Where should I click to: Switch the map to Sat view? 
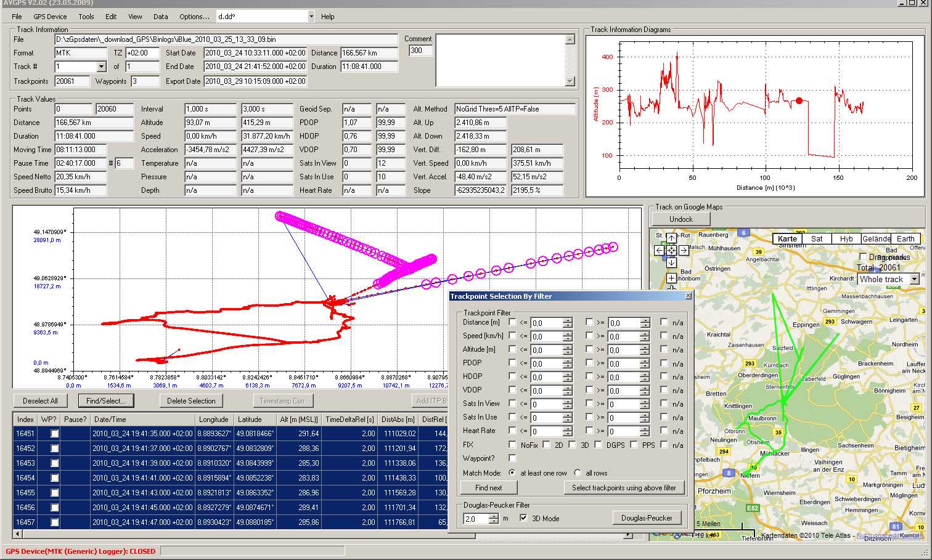click(x=817, y=239)
